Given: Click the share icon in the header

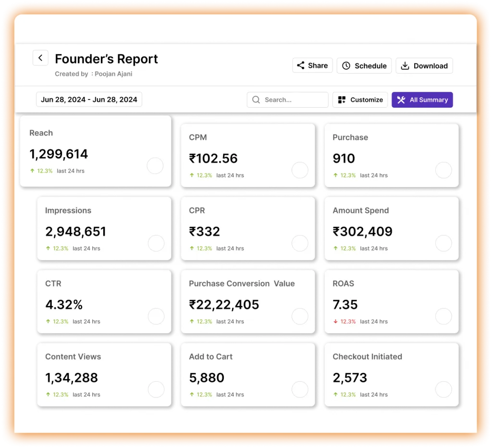Looking at the screenshot, I should 301,65.
